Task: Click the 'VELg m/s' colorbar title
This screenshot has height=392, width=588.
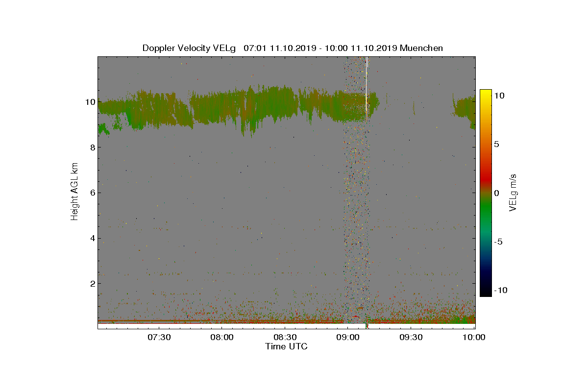Action: coord(514,192)
